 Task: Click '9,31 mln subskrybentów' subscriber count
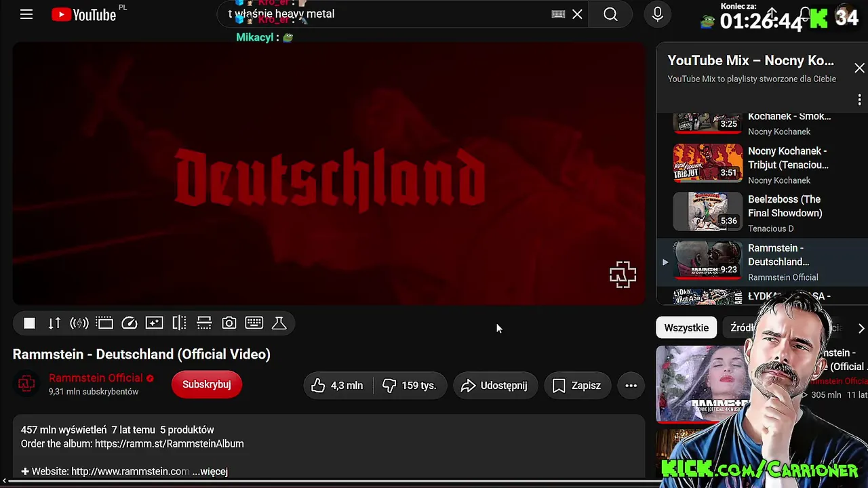click(94, 392)
